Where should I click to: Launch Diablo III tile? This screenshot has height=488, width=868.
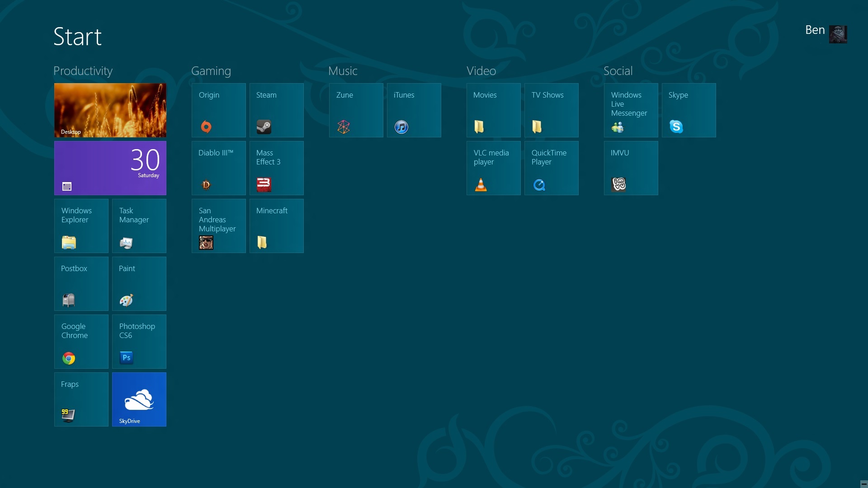[x=218, y=168]
